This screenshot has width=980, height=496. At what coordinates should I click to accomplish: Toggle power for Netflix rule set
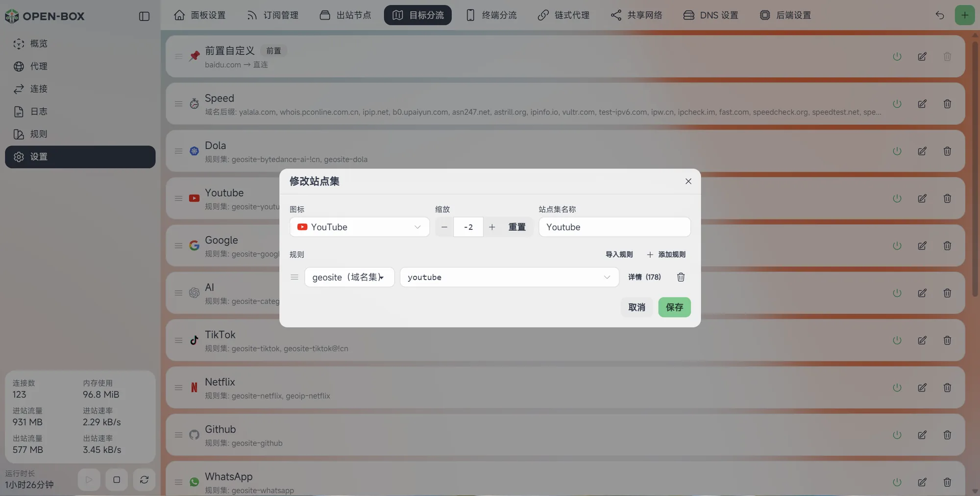click(x=897, y=388)
